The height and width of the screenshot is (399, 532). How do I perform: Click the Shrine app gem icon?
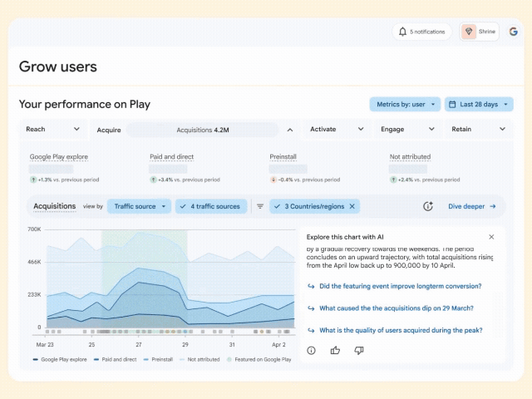[469, 32]
